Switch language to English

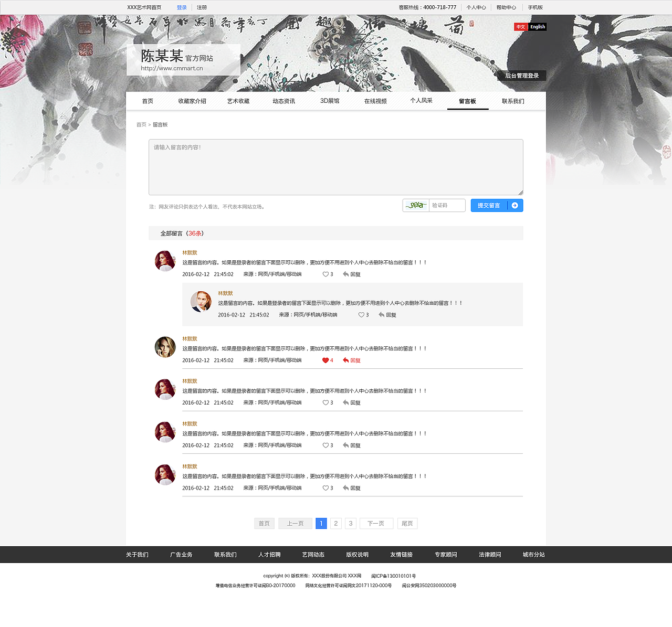pos(538,27)
